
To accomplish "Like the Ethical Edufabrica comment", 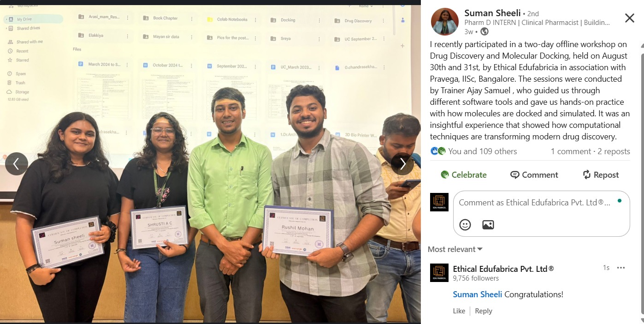I will point(459,311).
